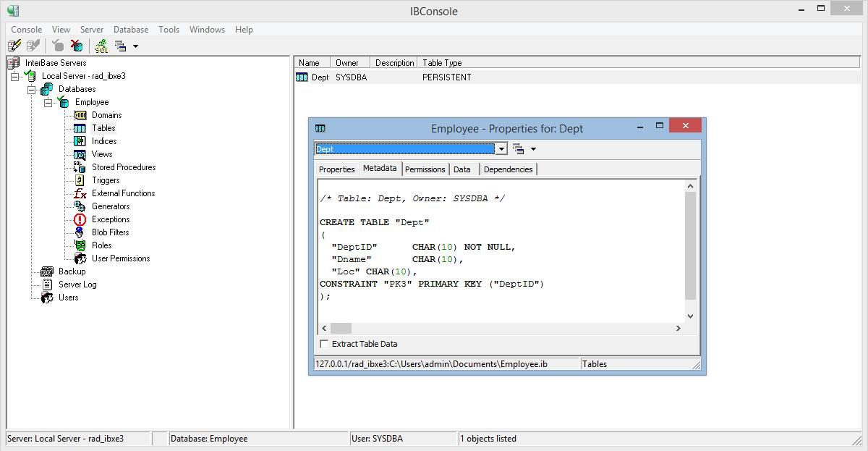Toggle Extract Table Data checkbox
The image size is (868, 451).
click(x=324, y=344)
